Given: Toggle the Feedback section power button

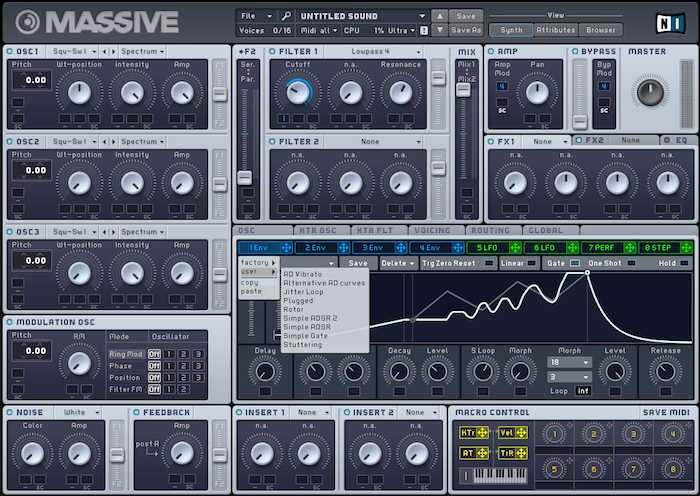Looking at the screenshot, I should 136,413.
